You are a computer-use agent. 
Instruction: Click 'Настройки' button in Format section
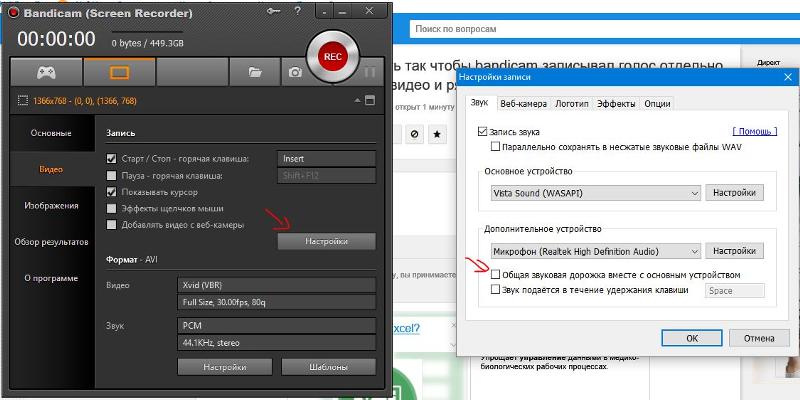click(225, 367)
